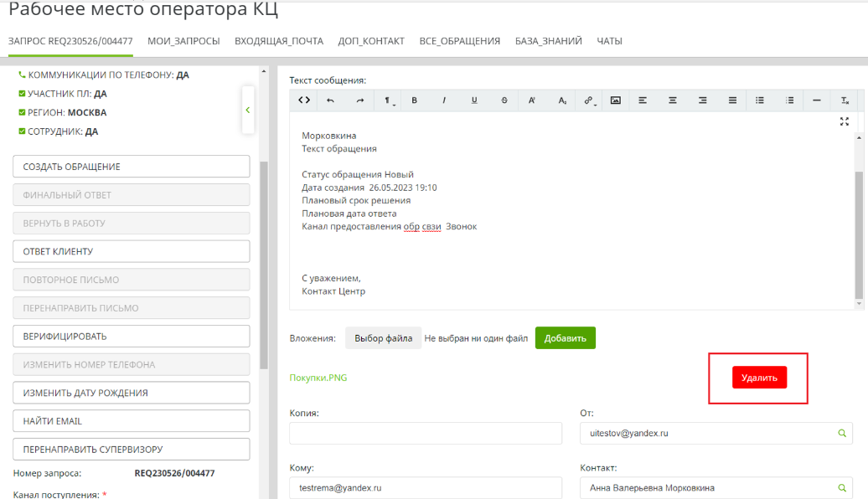Click into the Копия input field
The height and width of the screenshot is (499, 868).
point(426,434)
